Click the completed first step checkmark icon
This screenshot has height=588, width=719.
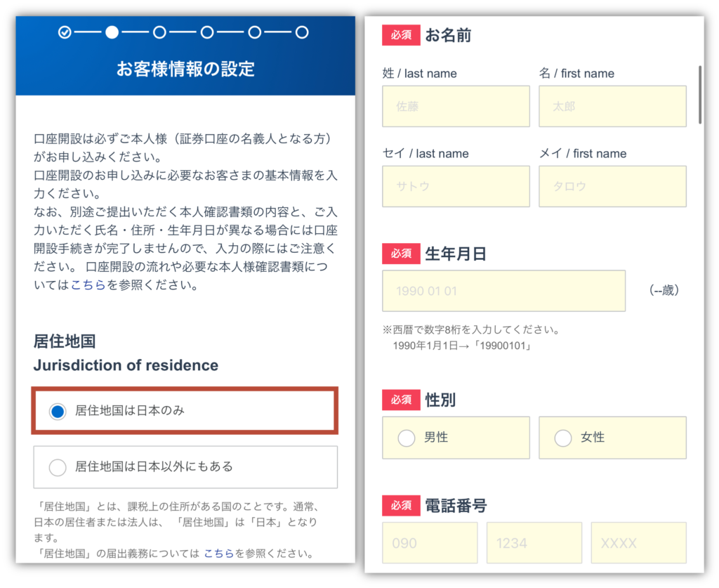[x=65, y=32]
